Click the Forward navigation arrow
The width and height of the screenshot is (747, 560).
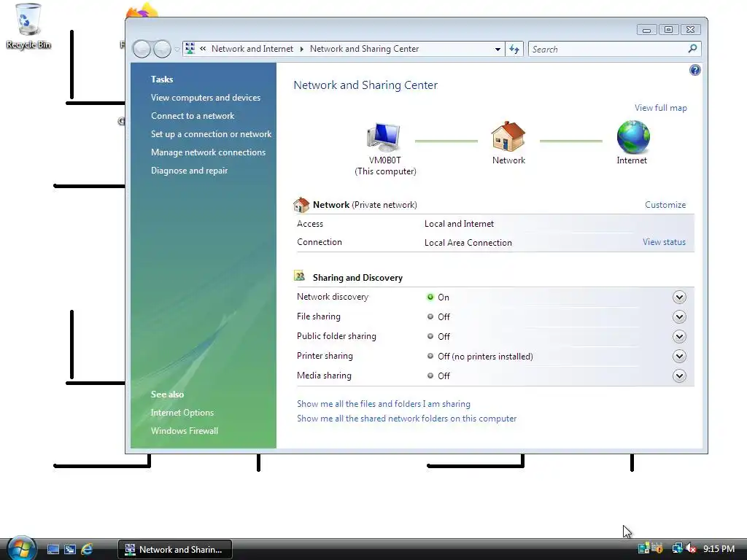click(x=162, y=49)
